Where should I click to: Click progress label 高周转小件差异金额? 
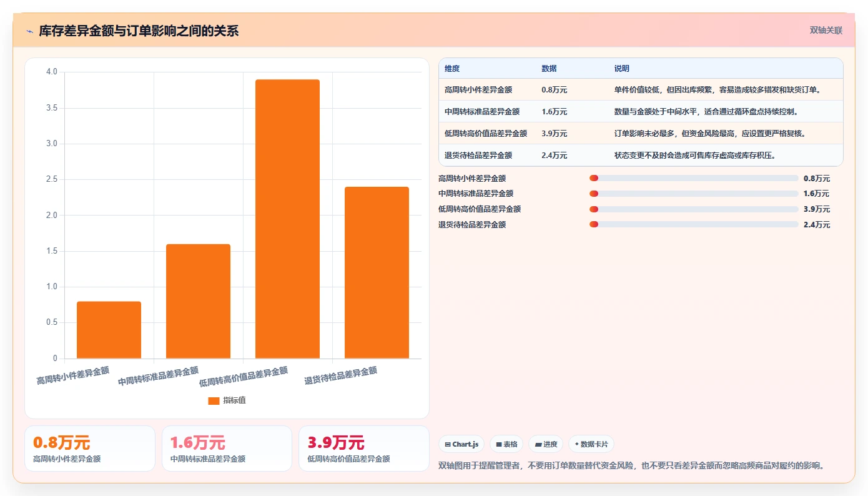coord(472,178)
